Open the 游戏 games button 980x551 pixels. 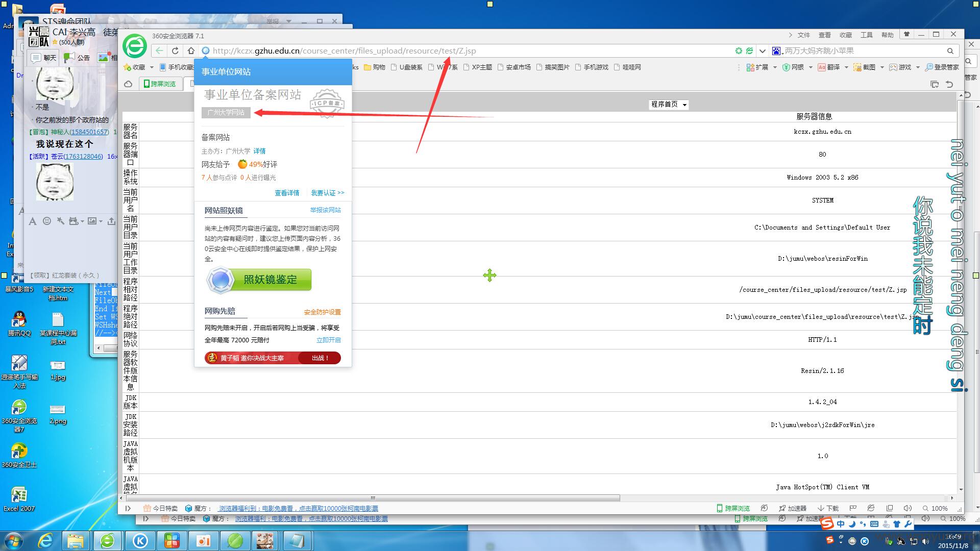[x=900, y=67]
